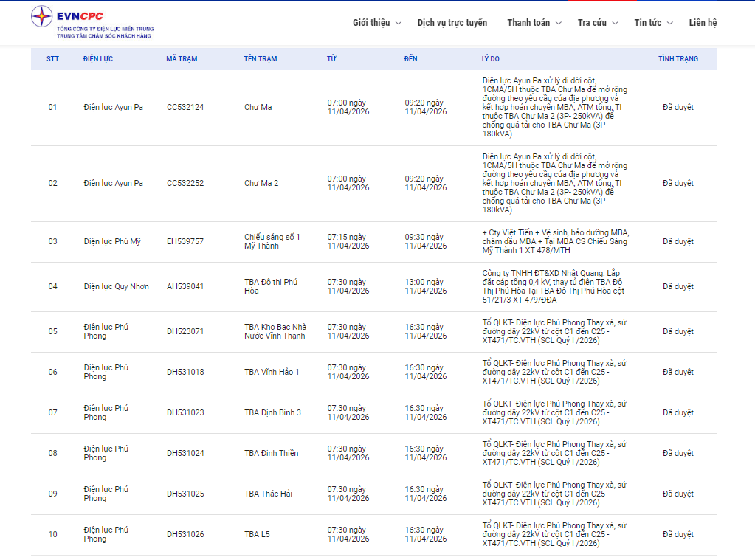This screenshot has width=755, height=560.
Task: Click the MÃ TRẠM column header
Action: 182,59
